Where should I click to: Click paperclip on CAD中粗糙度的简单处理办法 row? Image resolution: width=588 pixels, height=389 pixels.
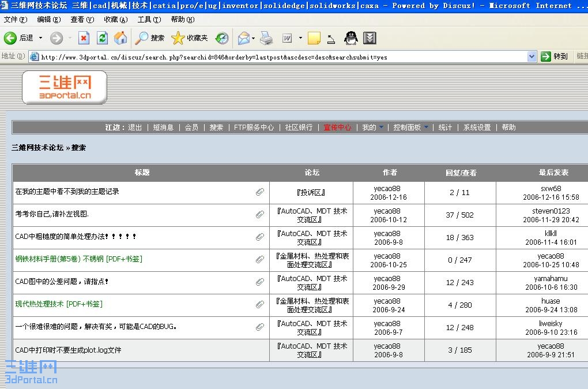coord(260,237)
